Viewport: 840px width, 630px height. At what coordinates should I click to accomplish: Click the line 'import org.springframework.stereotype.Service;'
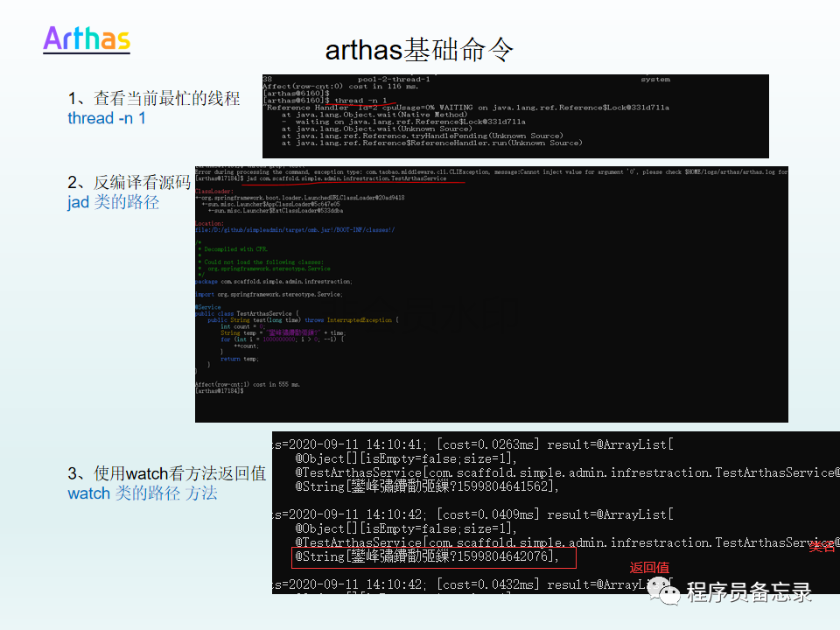tap(269, 294)
